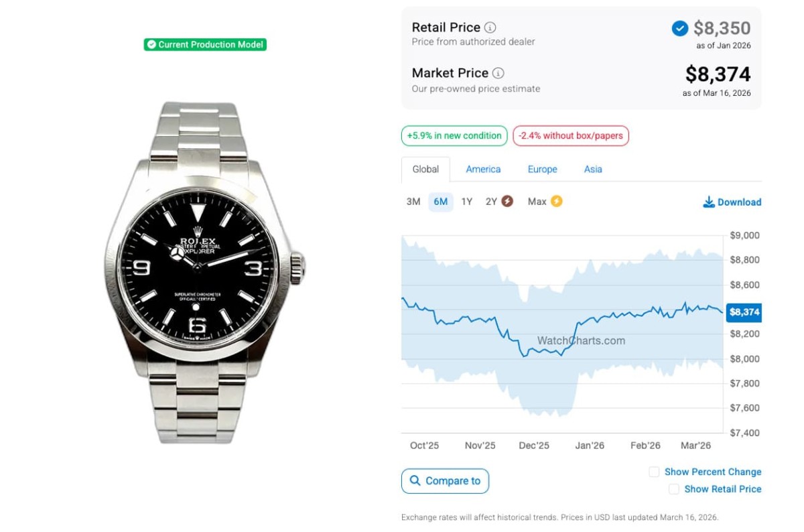Click the magnifier icon in Compare to
The width and height of the screenshot is (804, 532).
[x=415, y=480]
